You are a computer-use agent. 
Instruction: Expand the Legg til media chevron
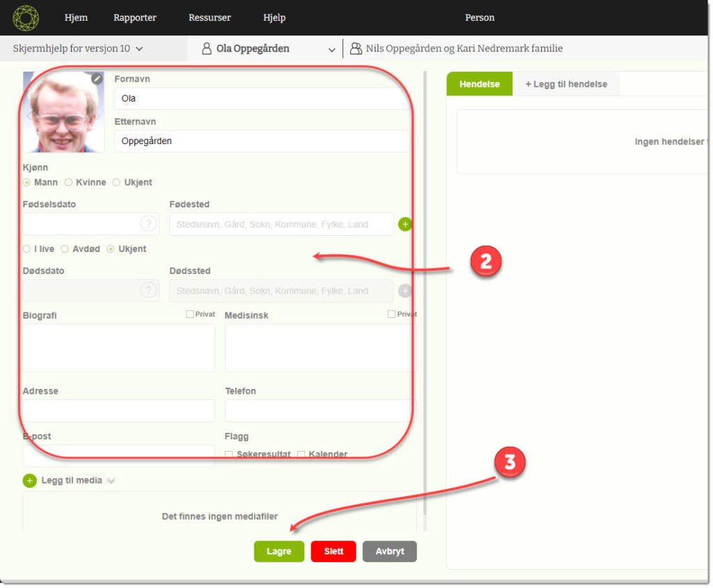[111, 480]
